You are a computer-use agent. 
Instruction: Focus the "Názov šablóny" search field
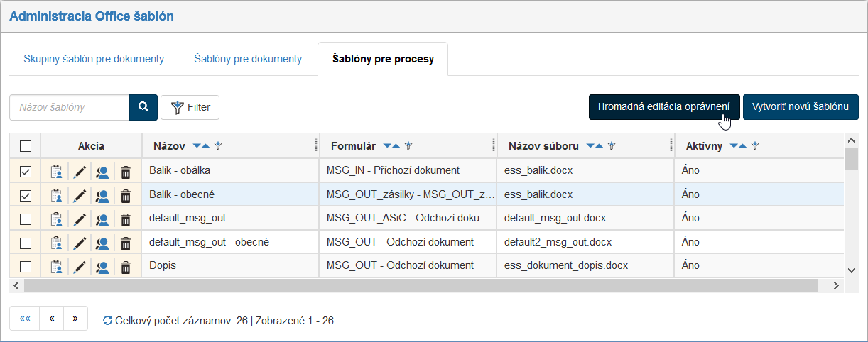(70, 107)
